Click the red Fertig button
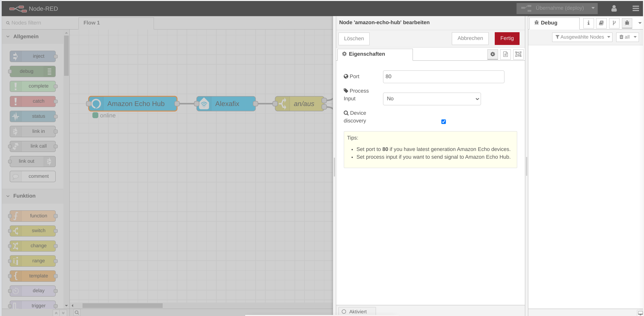This screenshot has height=316, width=644. tap(507, 39)
